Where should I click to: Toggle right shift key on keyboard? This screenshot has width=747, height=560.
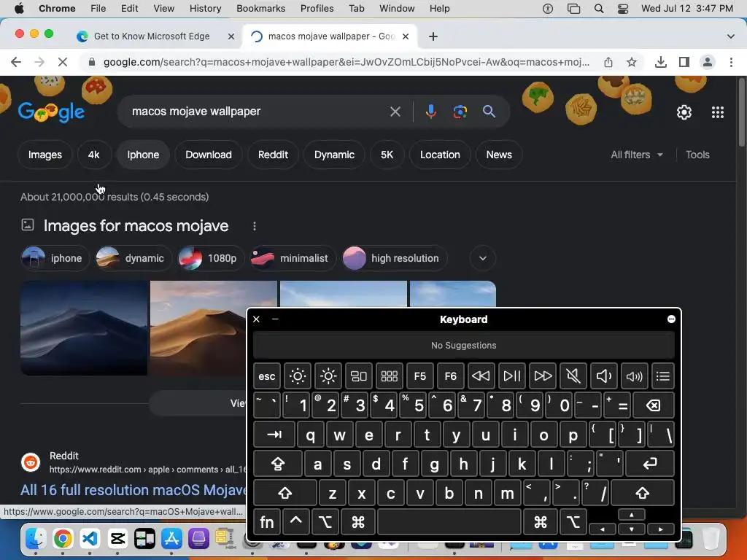[642, 493]
